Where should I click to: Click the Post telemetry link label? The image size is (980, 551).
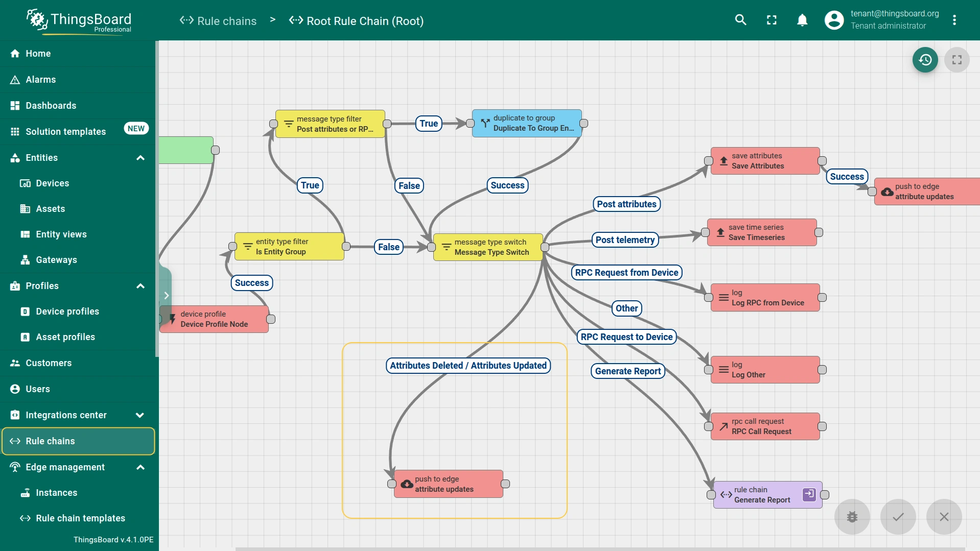coord(624,240)
